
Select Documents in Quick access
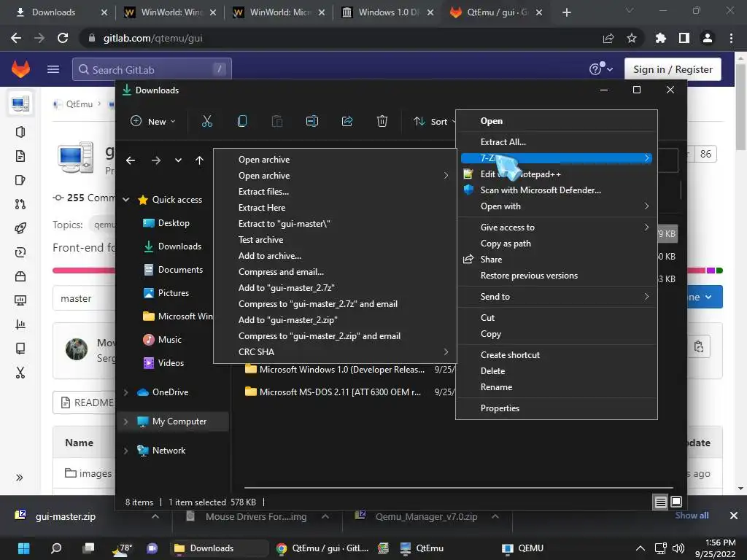pyautogui.click(x=180, y=270)
